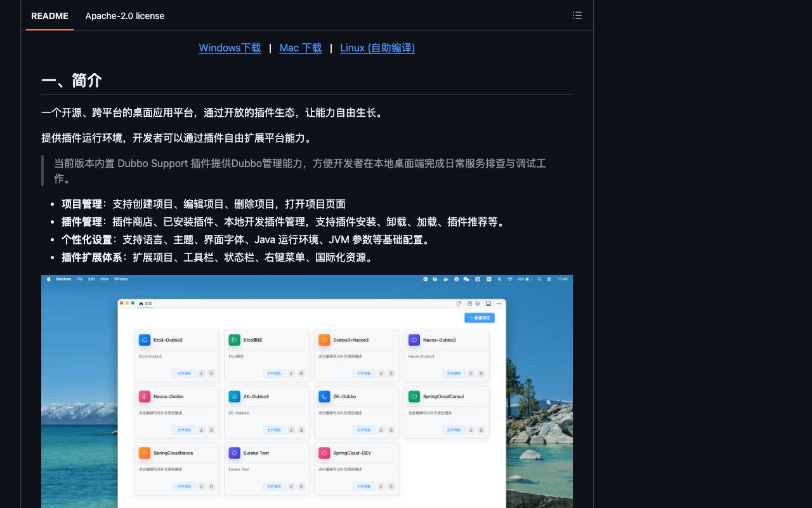Viewport: 812px width, 508px height.
Task: Click the edit pencil icon on the Dubbo3+Nacos3 card
Action: click(381, 373)
